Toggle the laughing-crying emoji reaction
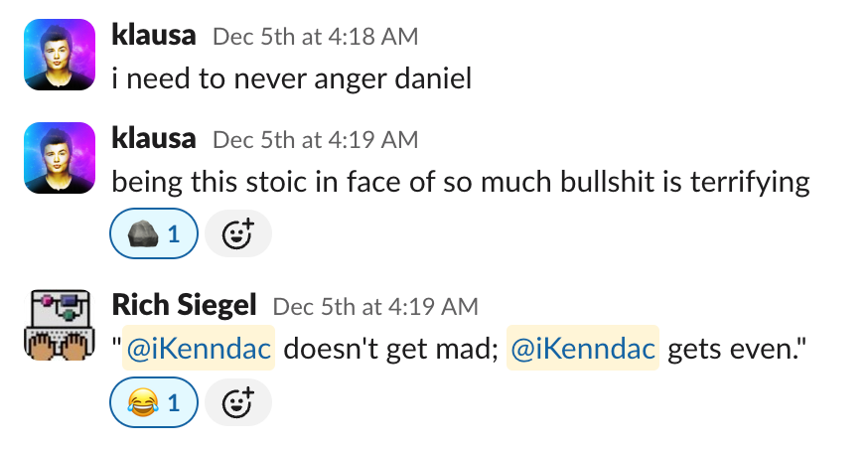Image resolution: width=868 pixels, height=449 pixels. 154,403
